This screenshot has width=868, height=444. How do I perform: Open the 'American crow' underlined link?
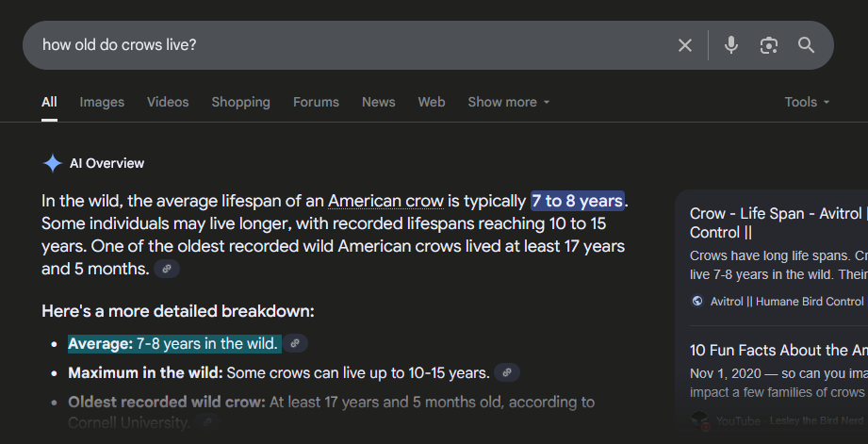(385, 201)
